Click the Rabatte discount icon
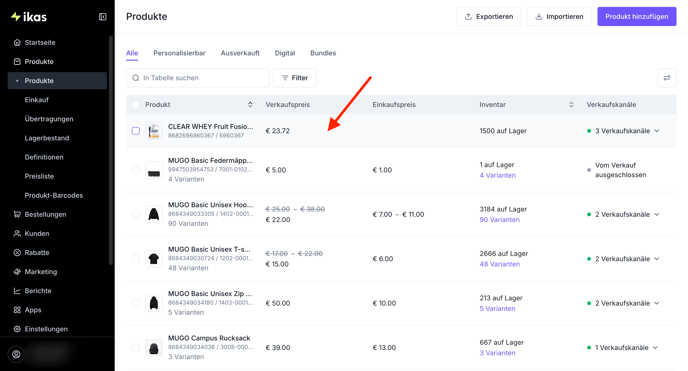The height and width of the screenshot is (371, 688). click(x=17, y=253)
